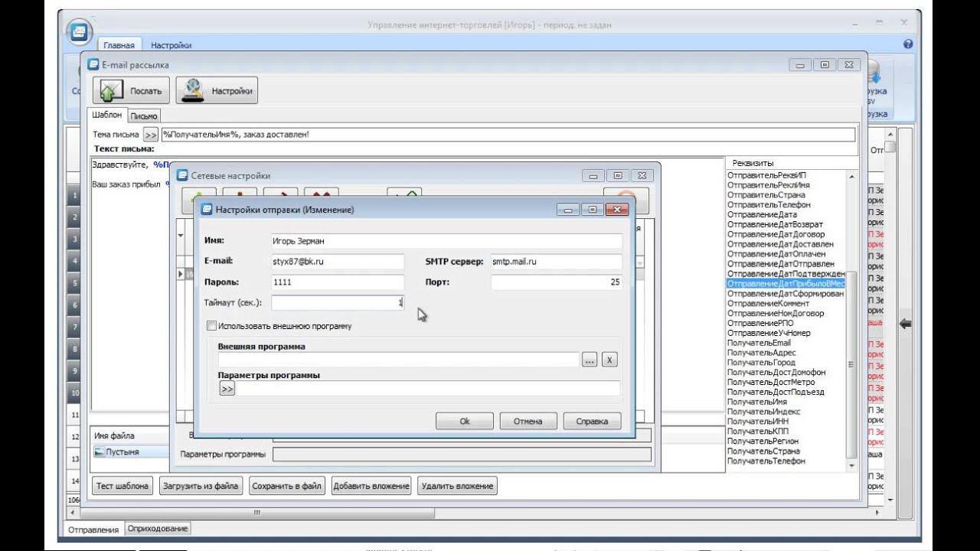Expand the >> button beside Тема письма

point(151,135)
